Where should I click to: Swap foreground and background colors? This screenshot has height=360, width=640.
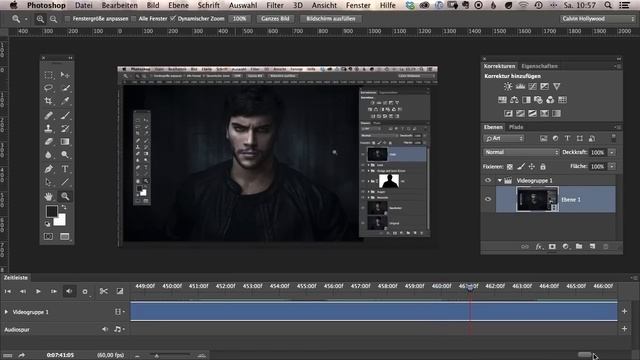[64, 207]
